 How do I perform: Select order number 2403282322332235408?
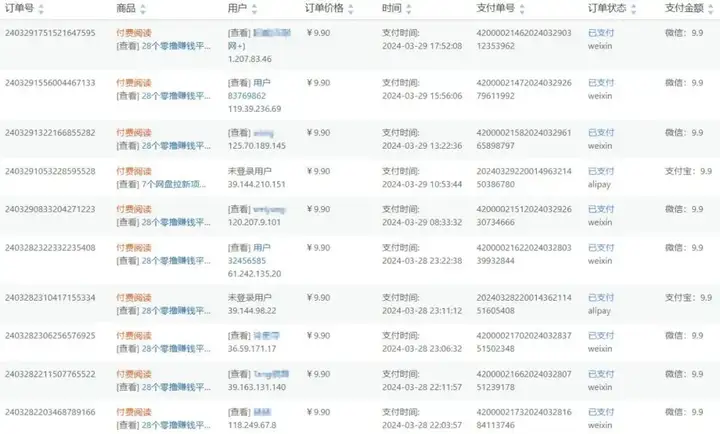50,248
